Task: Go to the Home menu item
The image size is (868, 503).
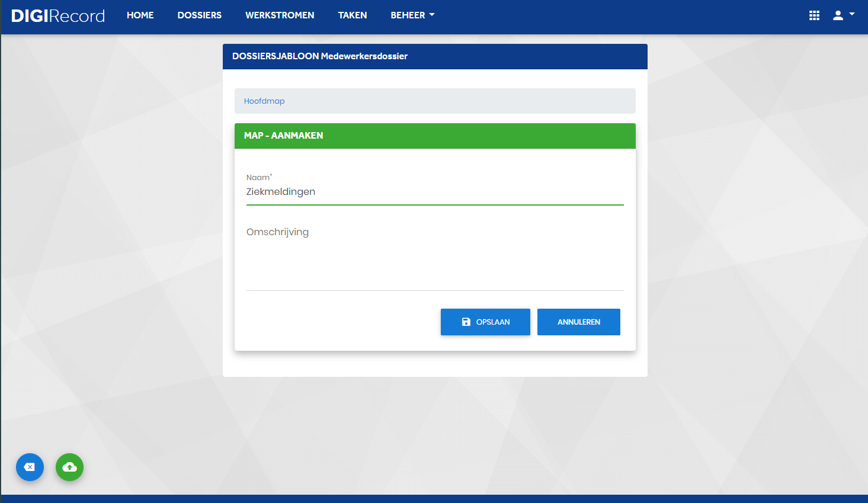Action: coord(140,15)
